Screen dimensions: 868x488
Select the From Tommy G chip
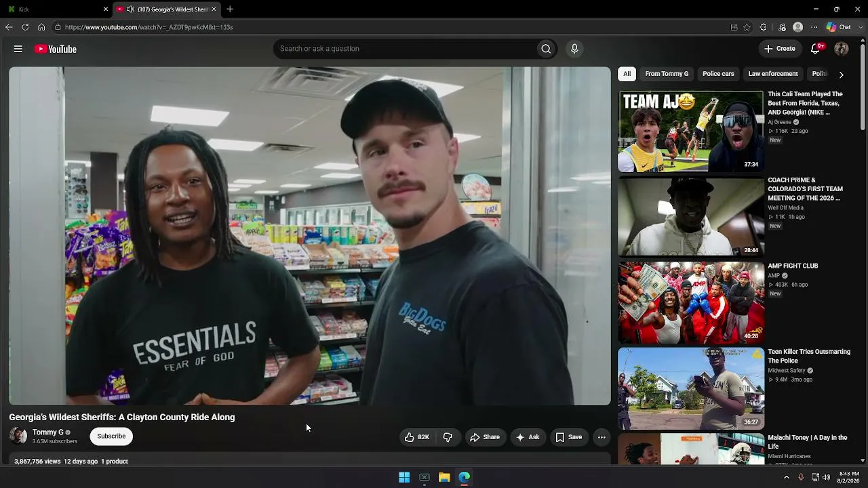(667, 74)
